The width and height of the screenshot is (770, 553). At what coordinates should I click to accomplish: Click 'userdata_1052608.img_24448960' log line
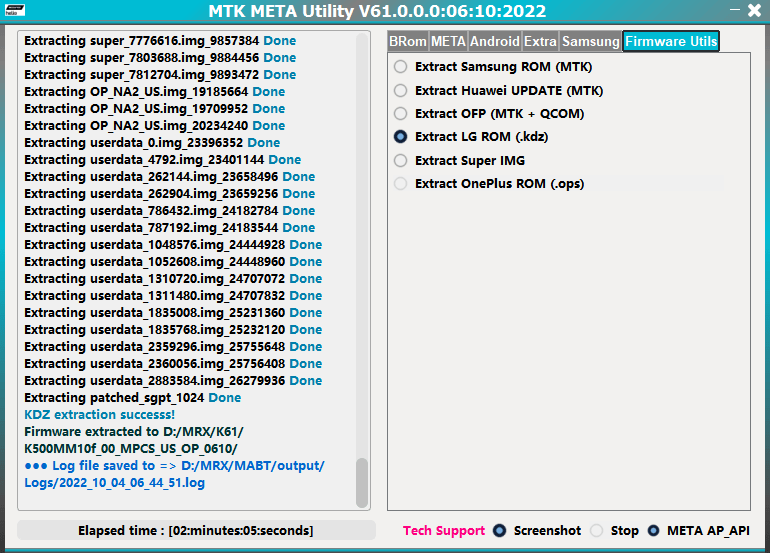[x=173, y=262]
